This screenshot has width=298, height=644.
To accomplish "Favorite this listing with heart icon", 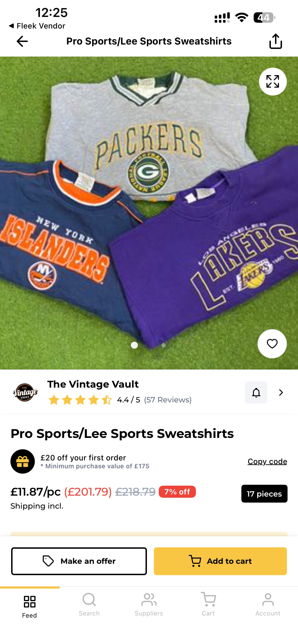I will pos(272,344).
